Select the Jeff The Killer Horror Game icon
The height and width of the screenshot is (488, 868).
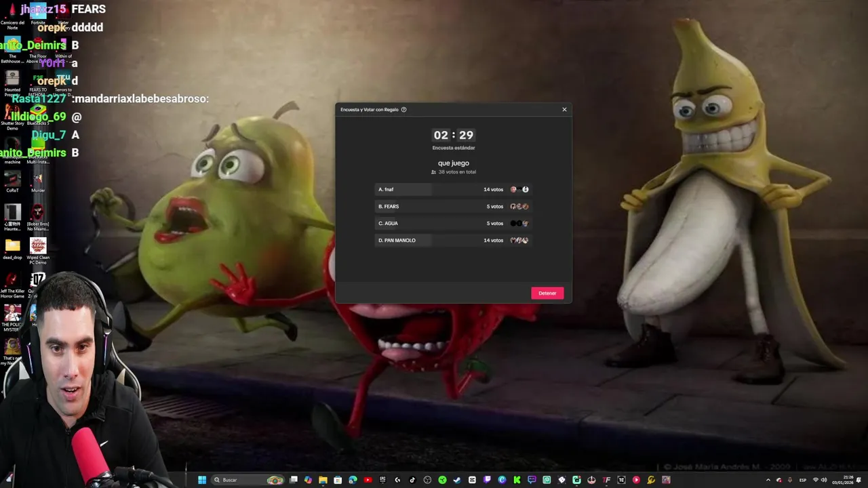pyautogui.click(x=12, y=285)
